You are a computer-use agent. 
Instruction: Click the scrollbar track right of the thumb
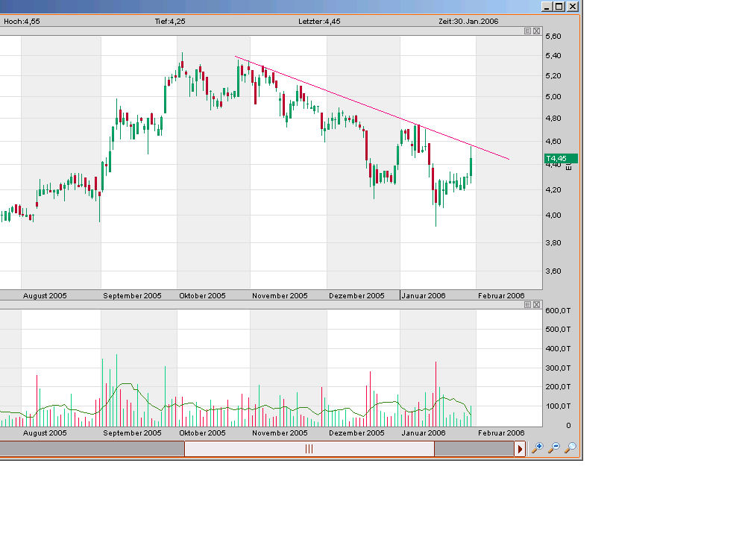474,449
